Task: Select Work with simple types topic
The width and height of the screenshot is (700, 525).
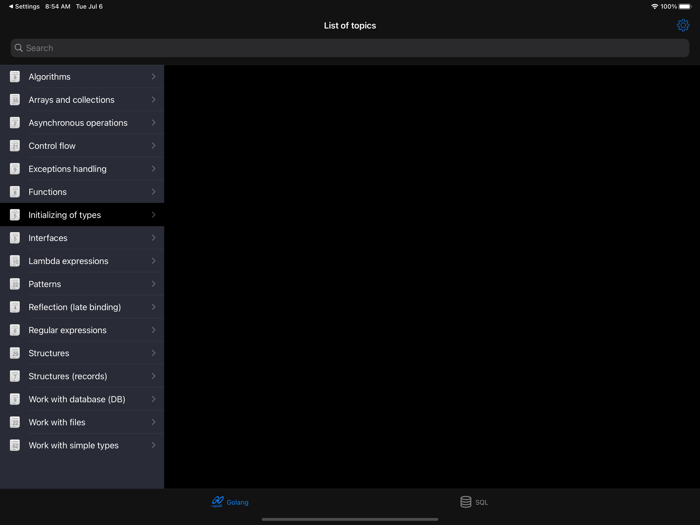Action: (82, 445)
